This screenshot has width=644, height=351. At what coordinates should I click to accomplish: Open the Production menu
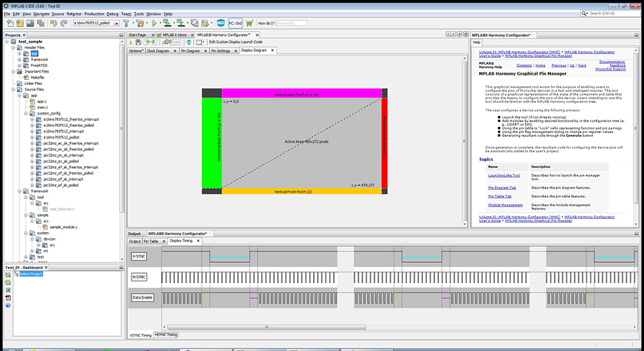(x=94, y=14)
